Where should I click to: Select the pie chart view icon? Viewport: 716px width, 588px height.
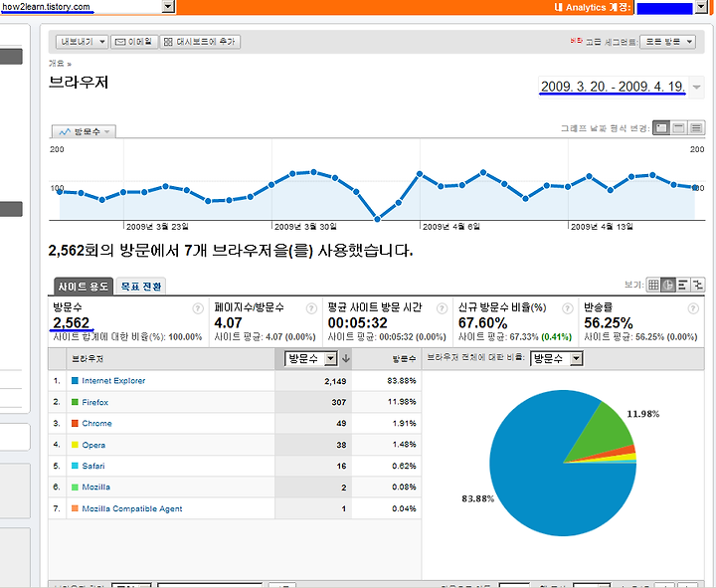point(668,286)
